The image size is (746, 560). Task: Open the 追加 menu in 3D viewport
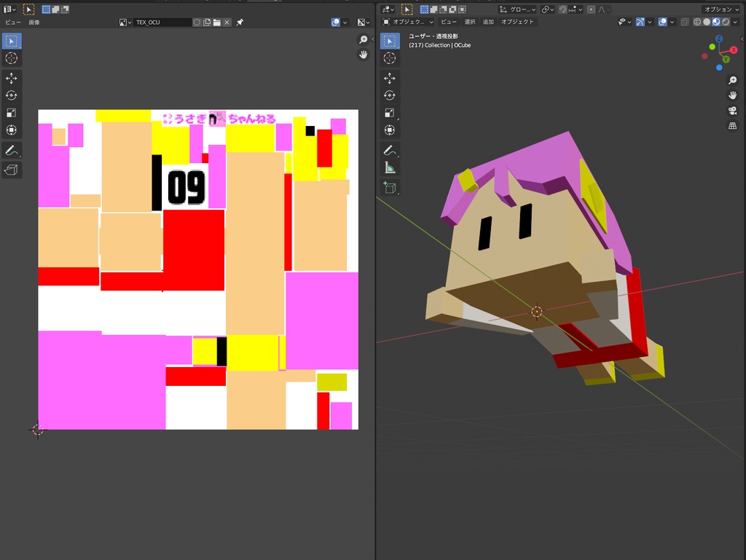488,22
